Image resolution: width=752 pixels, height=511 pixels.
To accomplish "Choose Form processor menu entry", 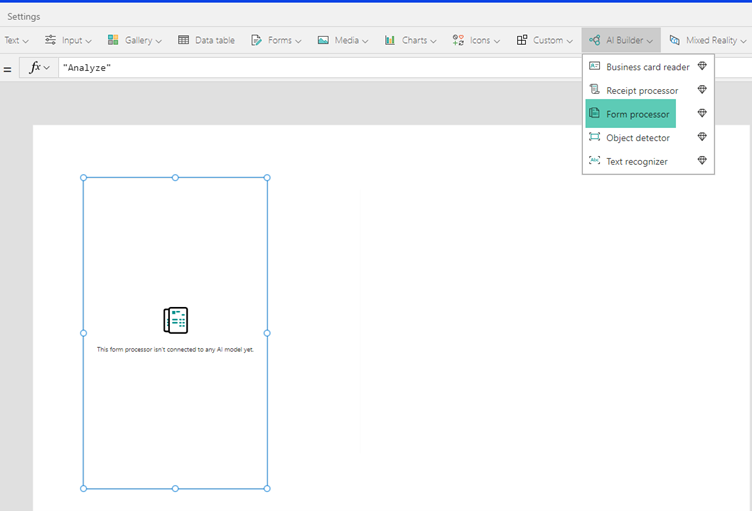I will [648, 114].
